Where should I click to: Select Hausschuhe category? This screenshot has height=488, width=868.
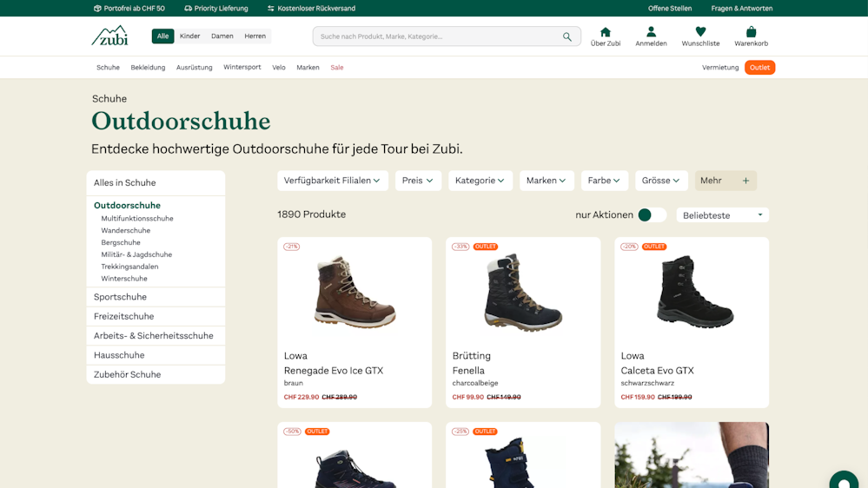pyautogui.click(x=156, y=355)
